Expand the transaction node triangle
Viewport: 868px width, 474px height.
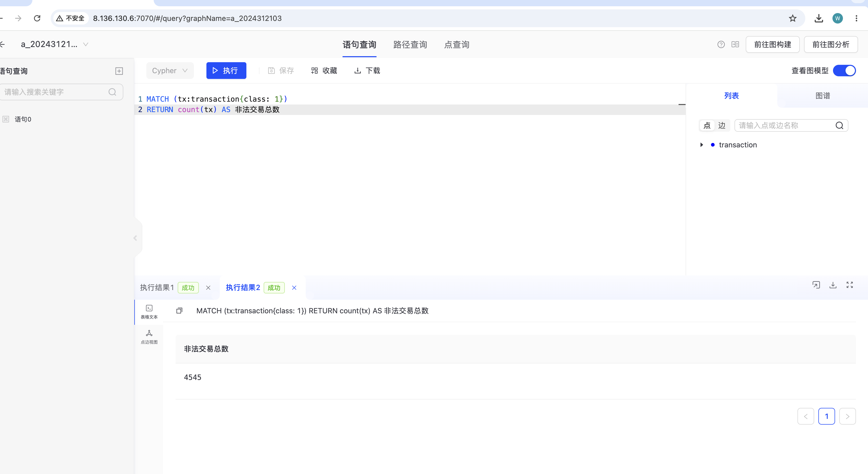(x=702, y=145)
